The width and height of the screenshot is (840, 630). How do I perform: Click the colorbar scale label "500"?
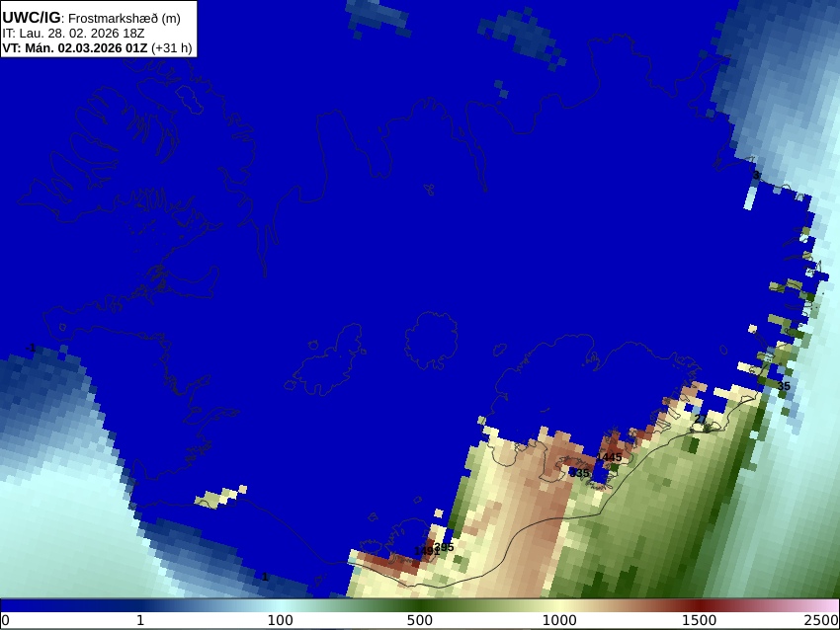click(x=419, y=621)
